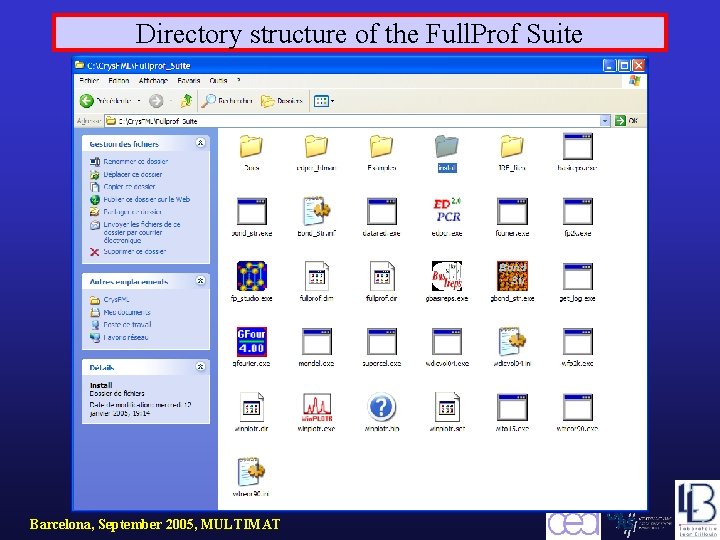Select the supercel.exe file icon
The width and height of the screenshot is (720, 540).
pyautogui.click(x=382, y=342)
